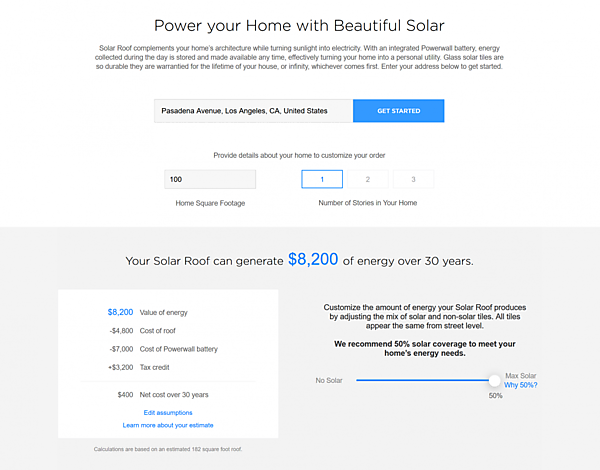Click the blue solar slider track
Screen dimensions: 600x470
pos(420,380)
